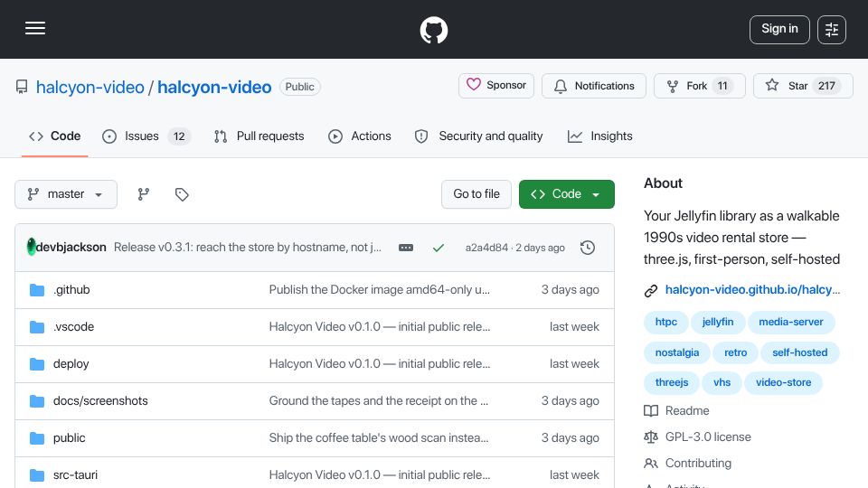Open 'Publish the Docker image amd64-only' commit
This screenshot has height=488, width=868.
[379, 290]
